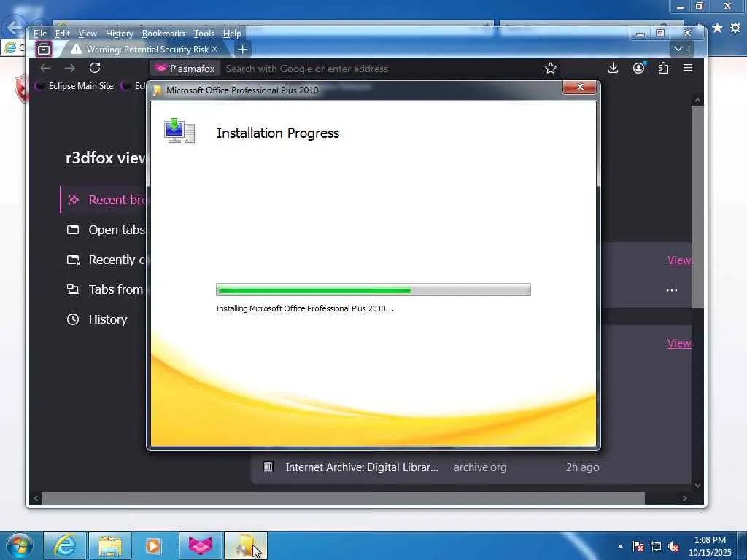
Task: Click the Plasmafox vertical scrollbar
Action: (697, 207)
